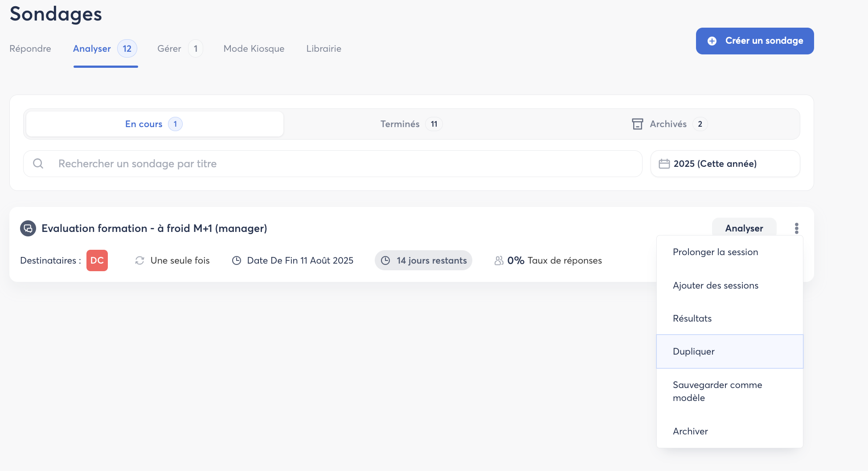Click the Analyser button on survey card
The width and height of the screenshot is (868, 471).
(744, 228)
